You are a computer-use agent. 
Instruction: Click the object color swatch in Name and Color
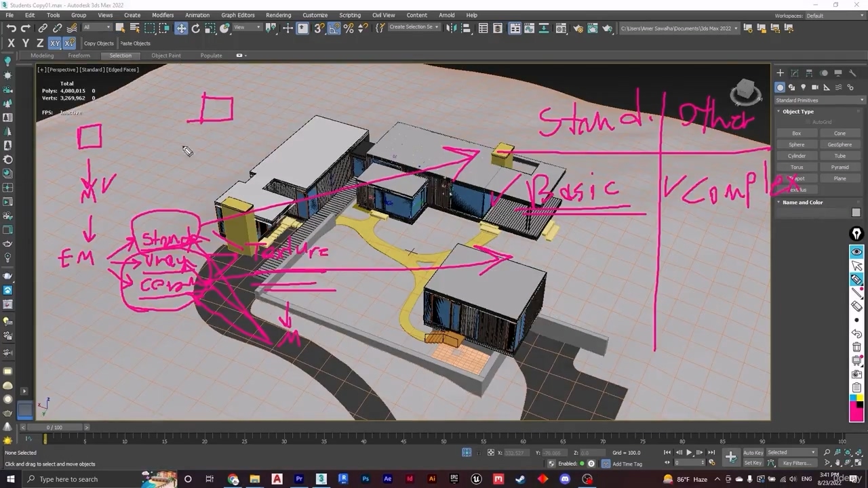[856, 213]
